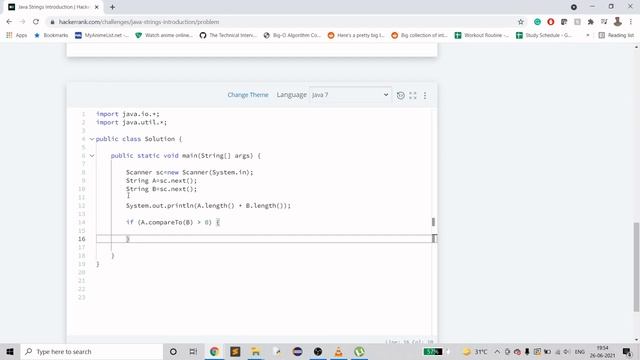
Task: Expand the hidden bookmarks overflow chevron
Action: pyautogui.click(x=588, y=36)
